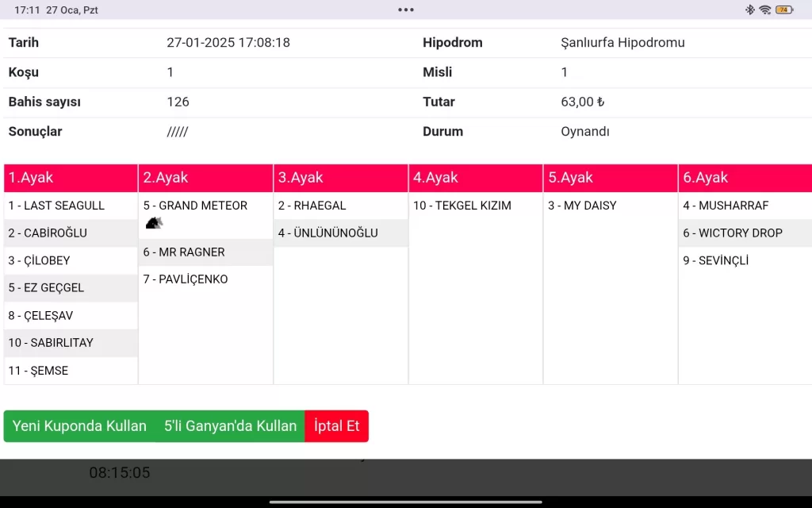
Task: Tap the three-dot menu at top center
Action: [406, 10]
